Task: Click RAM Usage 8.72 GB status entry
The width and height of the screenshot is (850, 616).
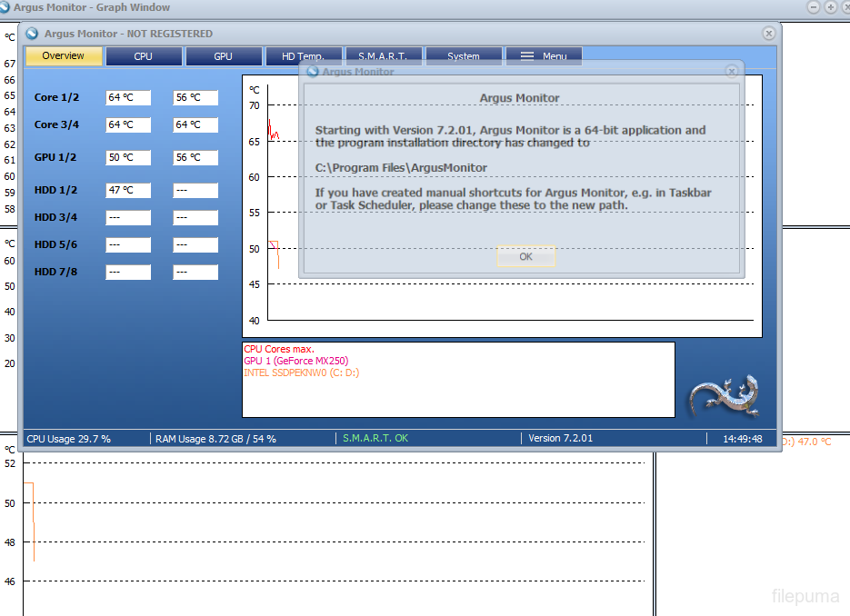Action: (215, 439)
